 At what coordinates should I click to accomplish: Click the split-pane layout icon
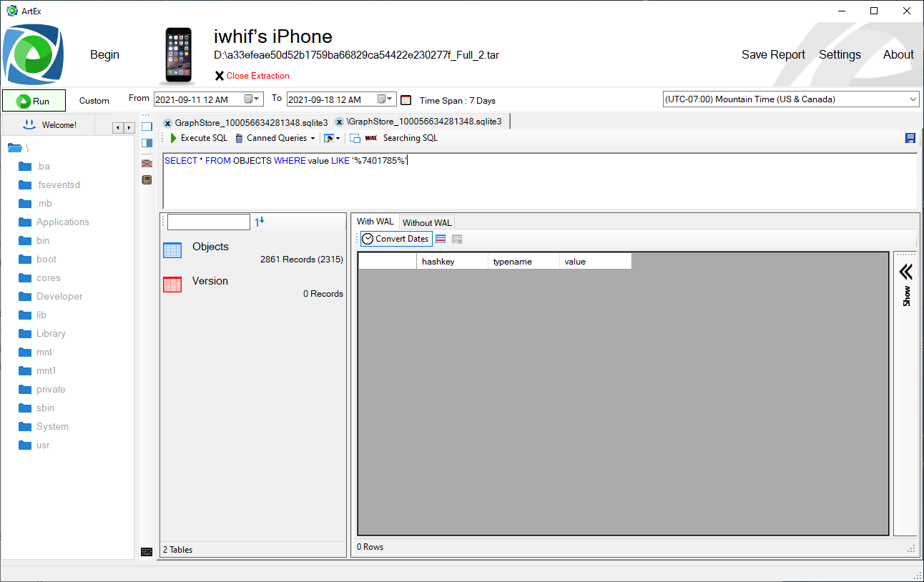(147, 143)
